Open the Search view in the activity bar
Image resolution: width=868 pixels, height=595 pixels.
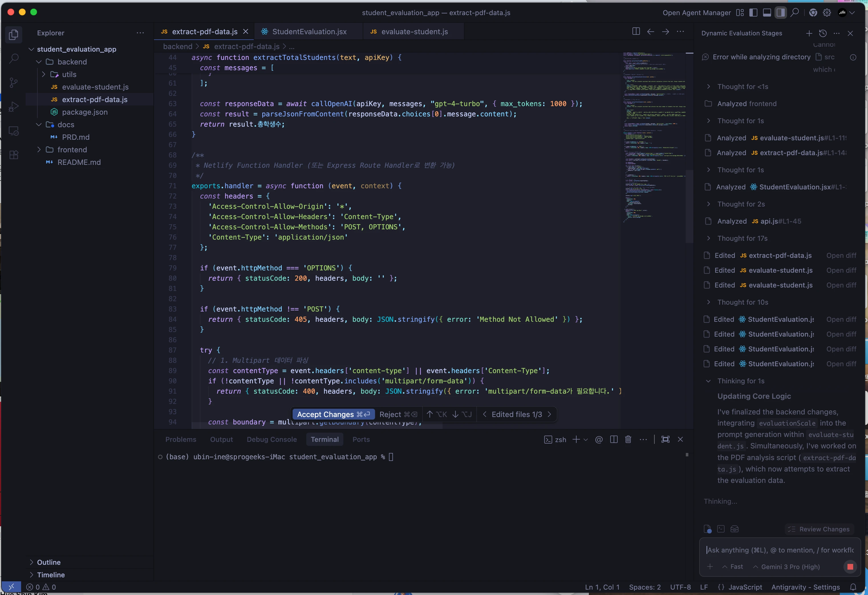coord(14,59)
